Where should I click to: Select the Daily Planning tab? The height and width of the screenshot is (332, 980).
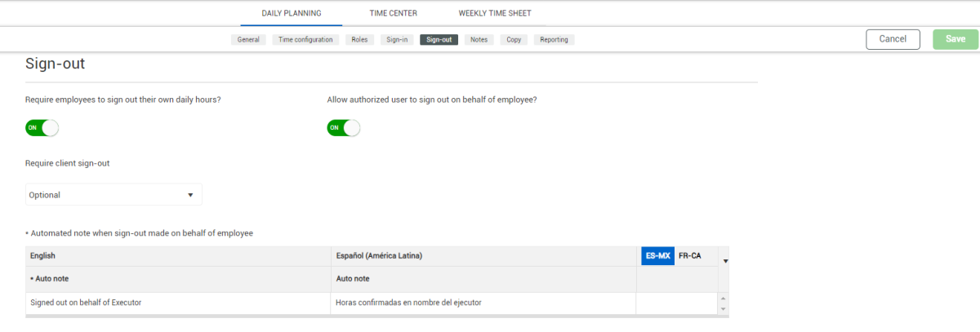pos(291,13)
